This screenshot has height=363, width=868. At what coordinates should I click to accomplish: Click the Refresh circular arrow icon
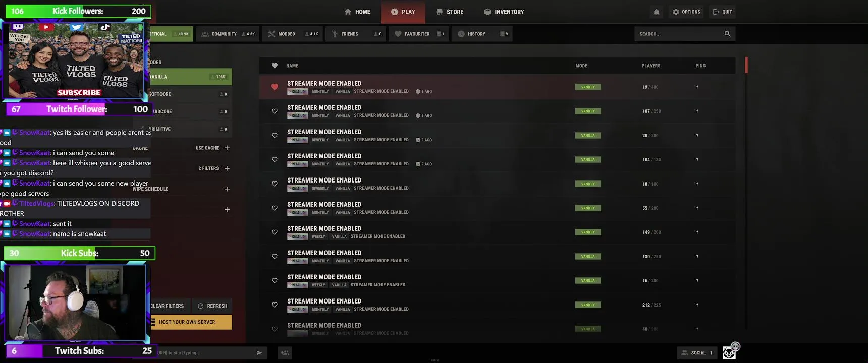coord(200,306)
